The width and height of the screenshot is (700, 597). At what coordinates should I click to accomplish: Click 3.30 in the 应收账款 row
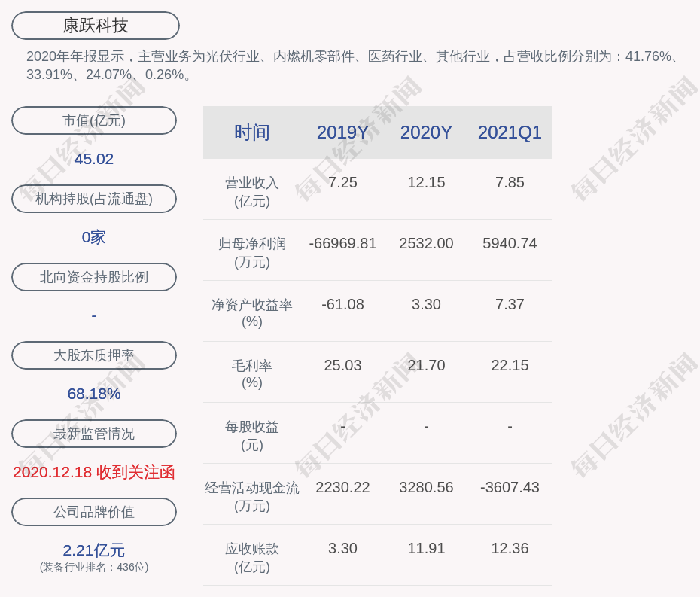pos(342,548)
